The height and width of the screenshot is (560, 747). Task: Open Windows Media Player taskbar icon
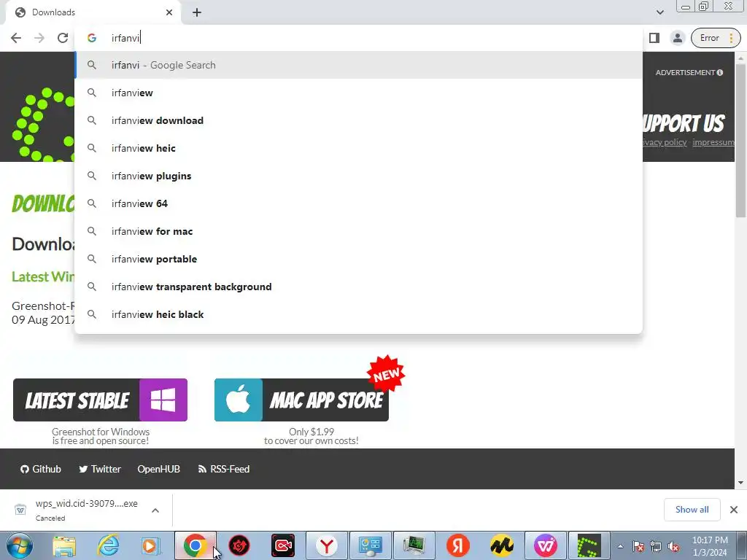point(150,545)
